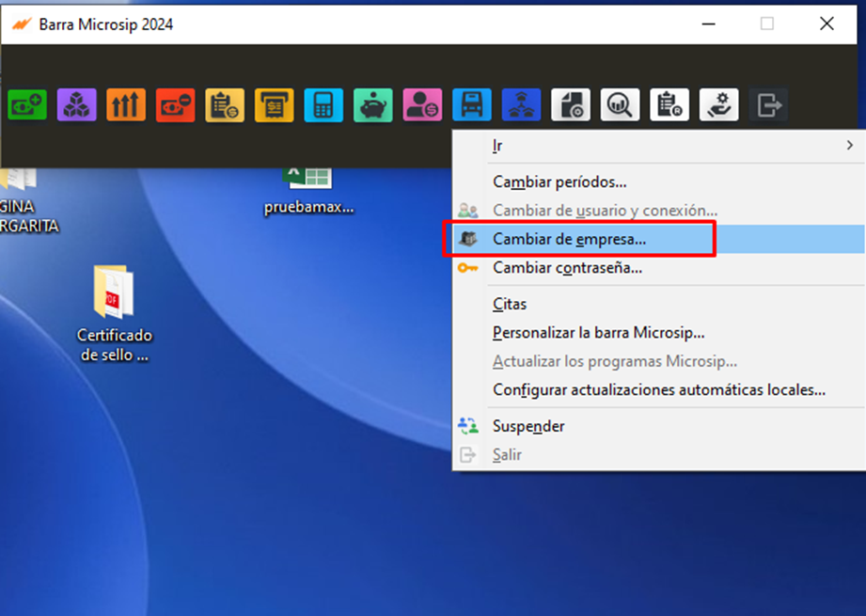Expand the Ir submenu arrow

click(849, 145)
